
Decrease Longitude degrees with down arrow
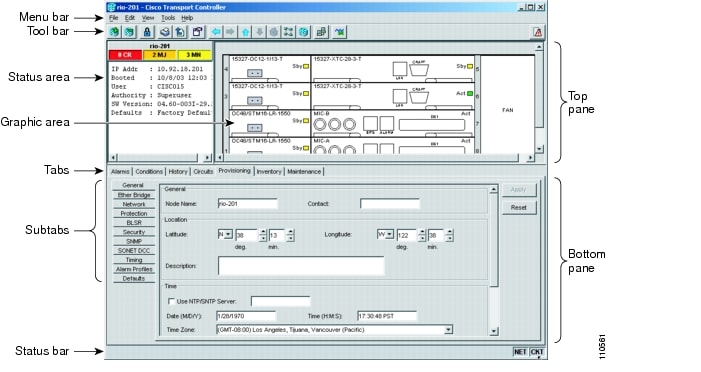pos(422,238)
